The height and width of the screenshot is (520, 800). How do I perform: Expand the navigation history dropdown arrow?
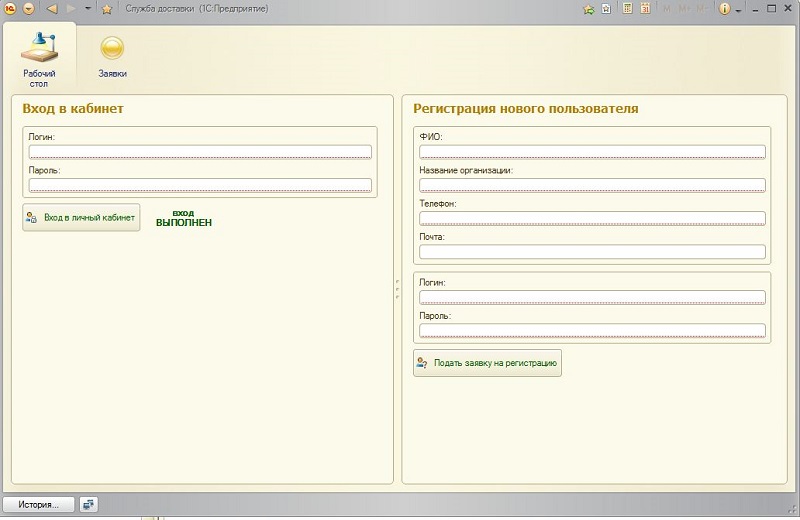point(88,9)
